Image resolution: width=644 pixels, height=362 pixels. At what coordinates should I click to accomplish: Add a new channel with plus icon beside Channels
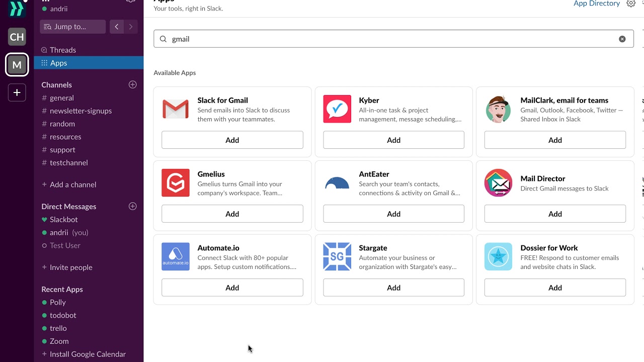coord(133,85)
